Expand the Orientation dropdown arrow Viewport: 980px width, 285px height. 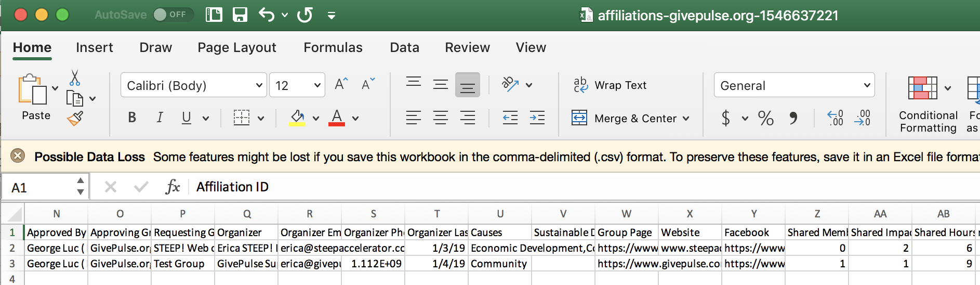point(529,85)
